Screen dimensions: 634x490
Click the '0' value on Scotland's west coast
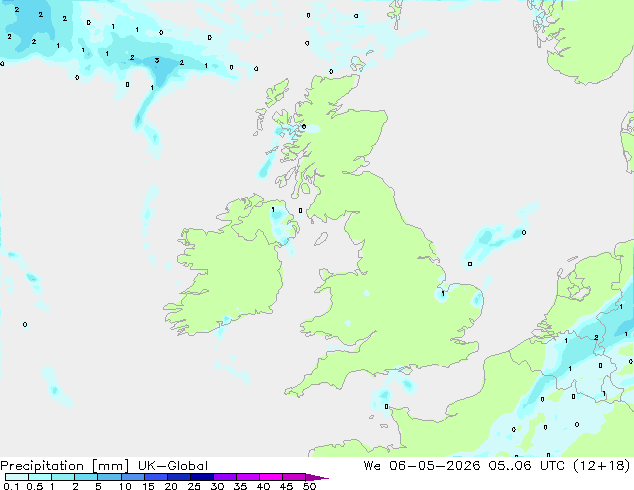pos(304,127)
